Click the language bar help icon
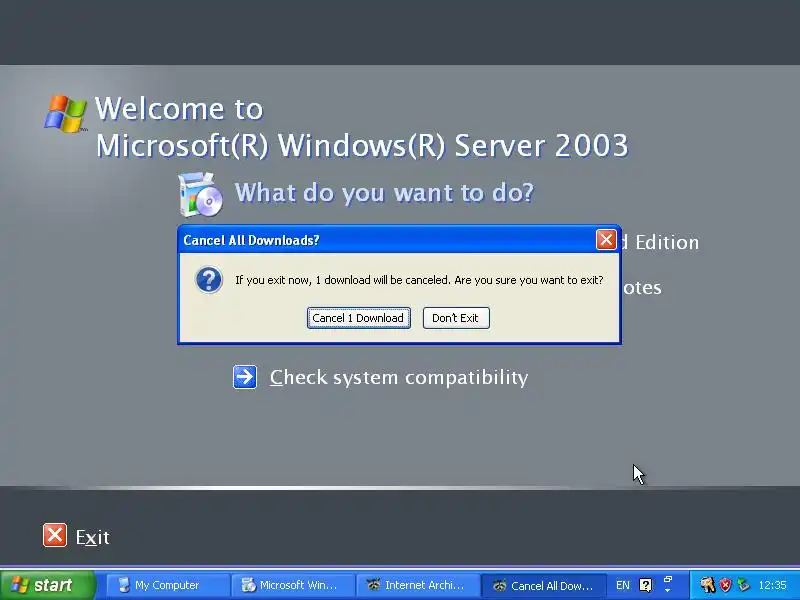 tap(645, 585)
